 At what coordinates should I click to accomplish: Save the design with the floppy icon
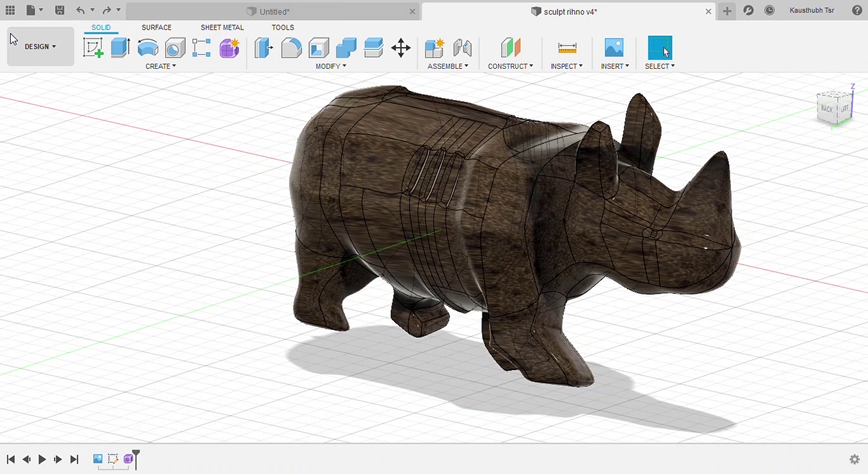click(x=59, y=10)
